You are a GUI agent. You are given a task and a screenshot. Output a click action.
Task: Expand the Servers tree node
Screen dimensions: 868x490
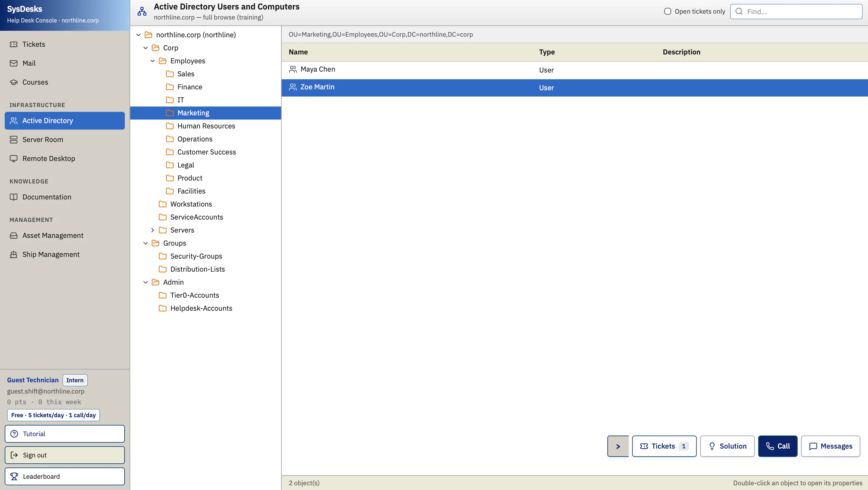153,230
